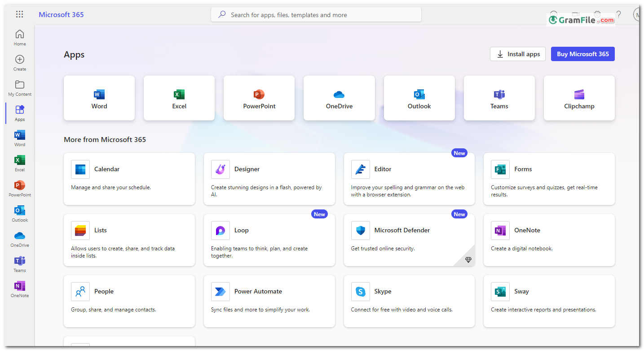
Task: Open the Help question mark
Action: pyautogui.click(x=619, y=14)
